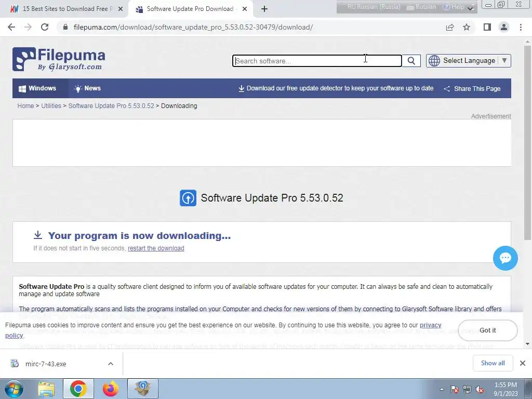
Task: Go to Home breadcrumb
Action: [x=26, y=106]
